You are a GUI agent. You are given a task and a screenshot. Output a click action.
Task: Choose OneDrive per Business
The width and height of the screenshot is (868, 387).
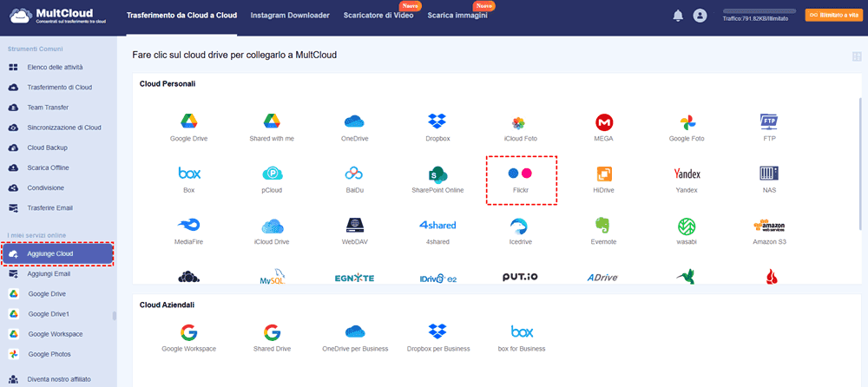pos(355,331)
